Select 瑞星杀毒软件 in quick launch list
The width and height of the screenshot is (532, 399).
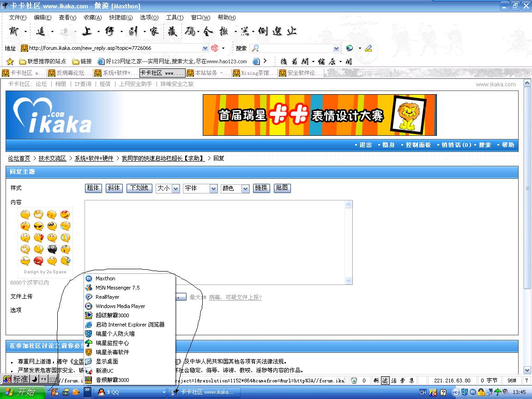tap(130, 352)
